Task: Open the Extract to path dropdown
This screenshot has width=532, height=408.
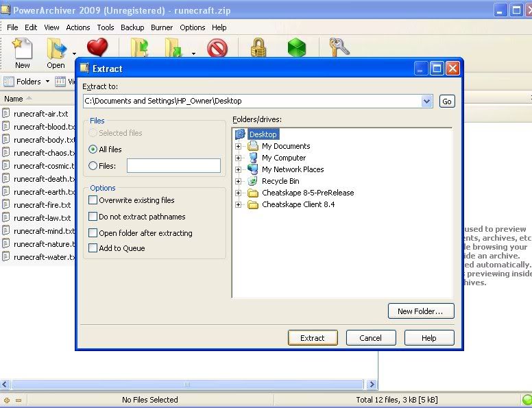Action: pyautogui.click(x=427, y=101)
